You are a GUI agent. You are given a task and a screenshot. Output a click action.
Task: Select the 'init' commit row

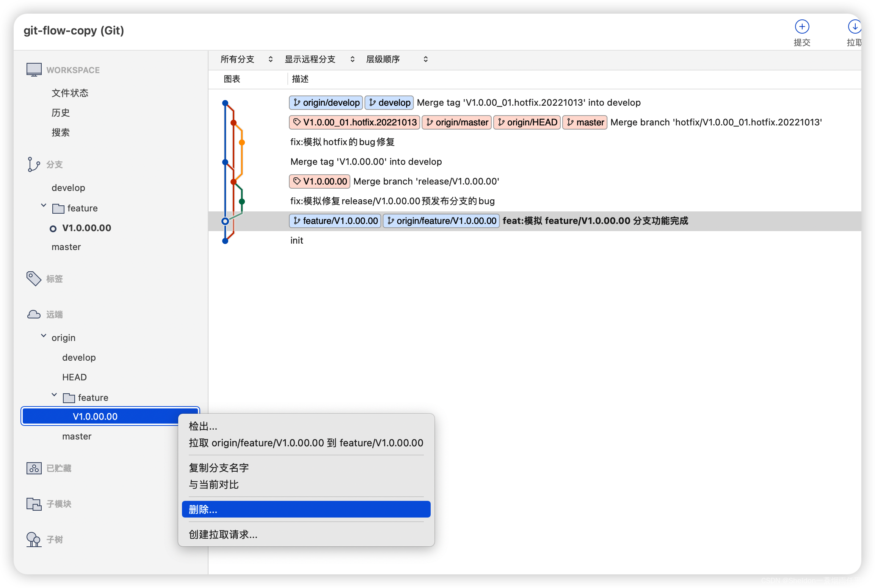tap(297, 241)
